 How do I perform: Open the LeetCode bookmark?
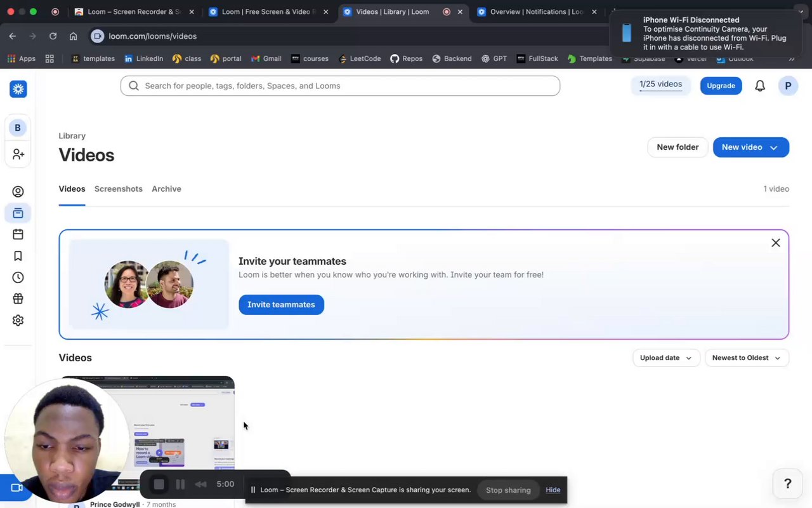tap(360, 58)
